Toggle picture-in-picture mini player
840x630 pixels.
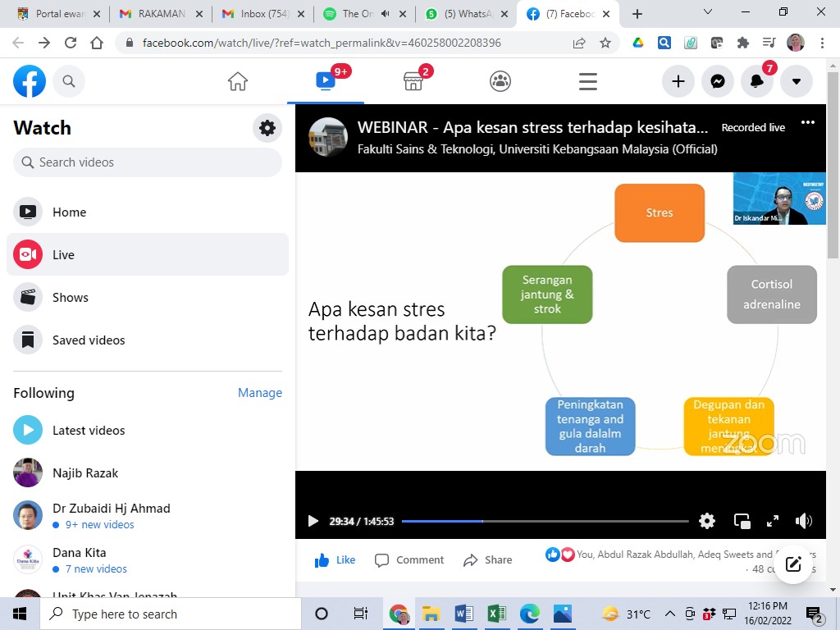[x=742, y=521]
